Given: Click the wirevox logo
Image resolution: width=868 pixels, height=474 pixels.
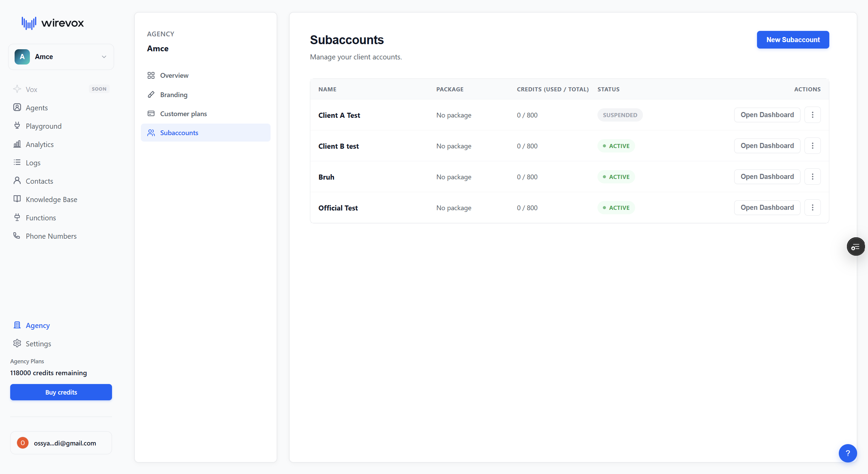Looking at the screenshot, I should [x=53, y=23].
